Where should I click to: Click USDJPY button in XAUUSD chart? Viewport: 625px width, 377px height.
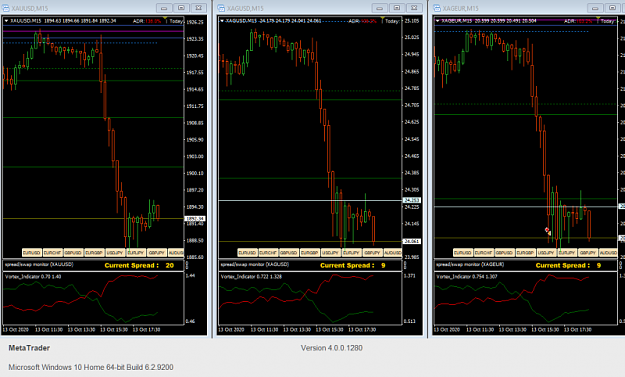tap(115, 253)
